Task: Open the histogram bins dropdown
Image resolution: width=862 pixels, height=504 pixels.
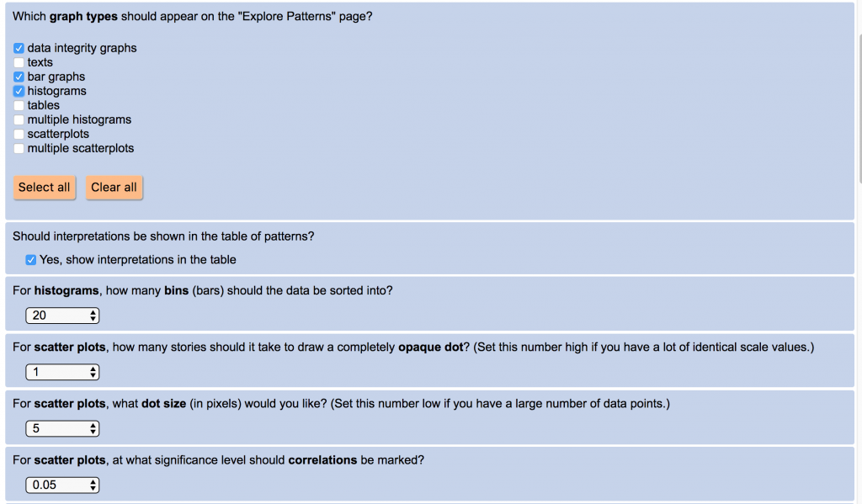Action: click(x=63, y=316)
